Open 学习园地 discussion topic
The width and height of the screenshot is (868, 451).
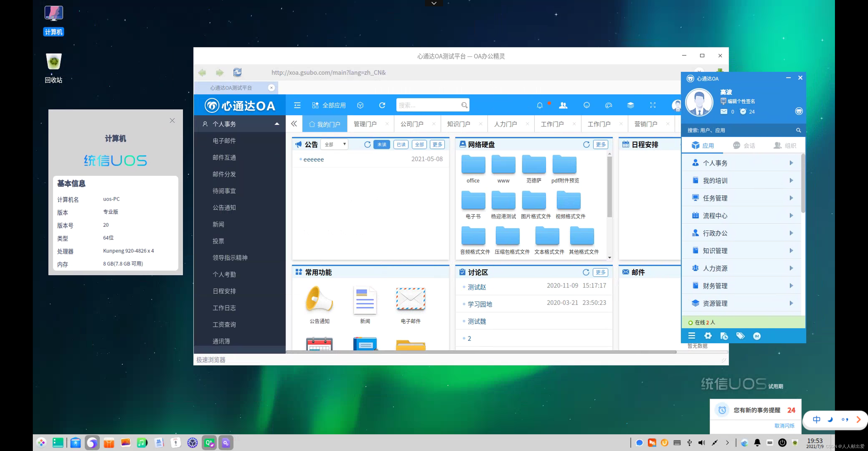[480, 304]
